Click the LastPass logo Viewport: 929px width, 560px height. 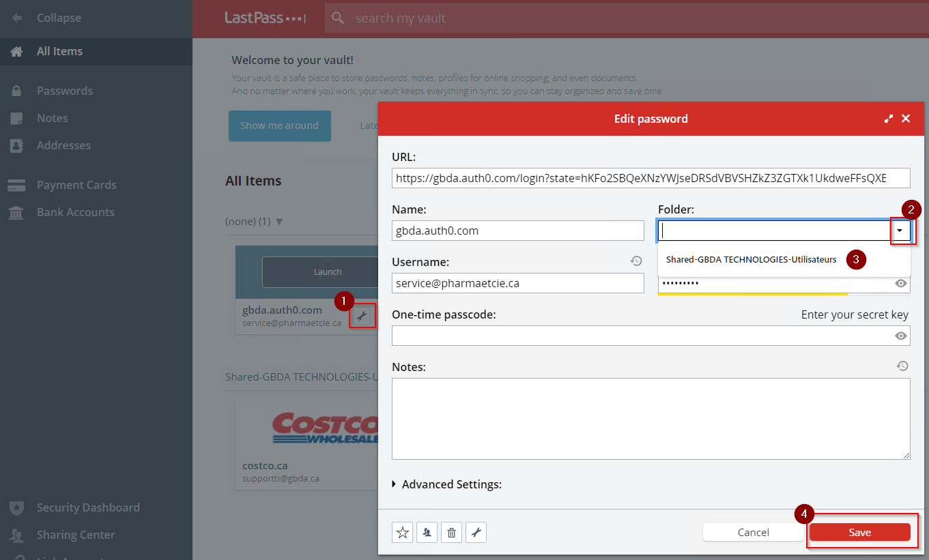coord(265,18)
